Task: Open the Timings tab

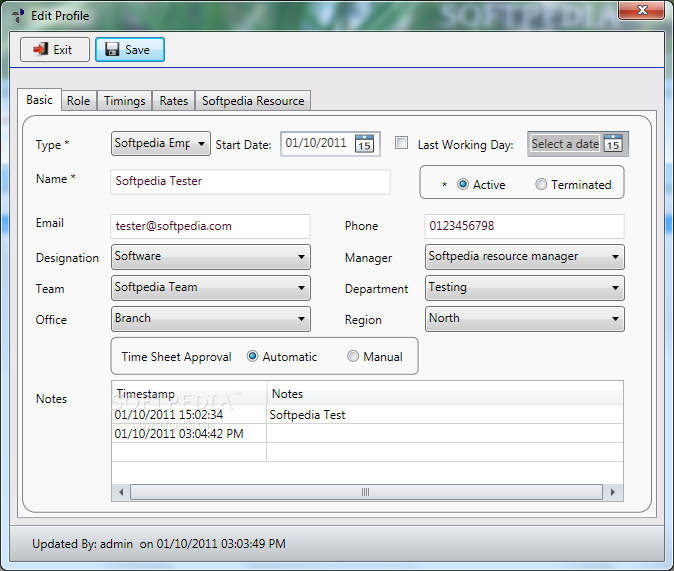Action: pos(125,101)
